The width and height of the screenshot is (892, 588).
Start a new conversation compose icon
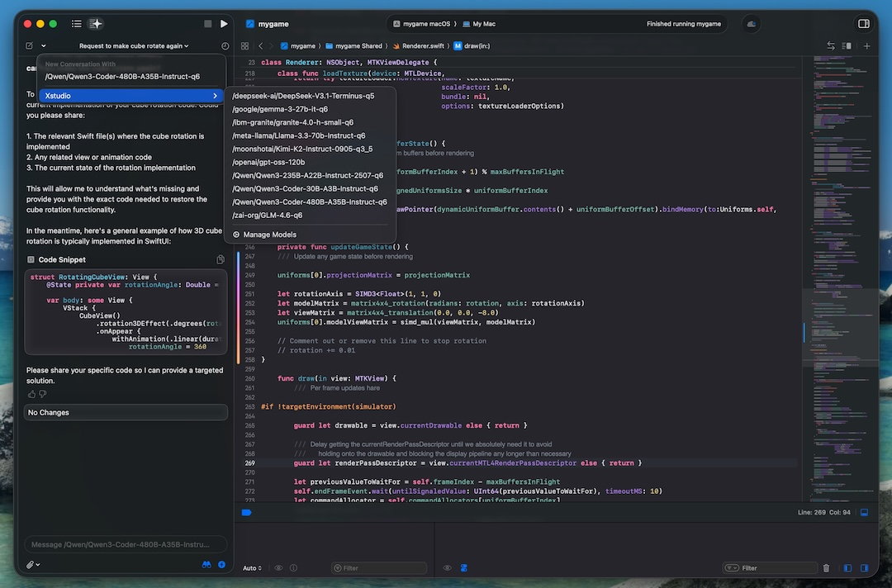(30, 45)
